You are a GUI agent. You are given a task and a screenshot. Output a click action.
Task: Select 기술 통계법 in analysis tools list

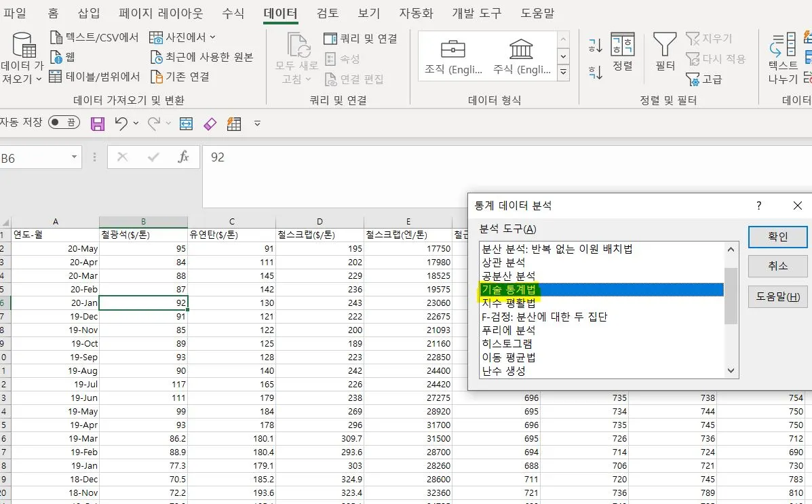tap(602, 290)
